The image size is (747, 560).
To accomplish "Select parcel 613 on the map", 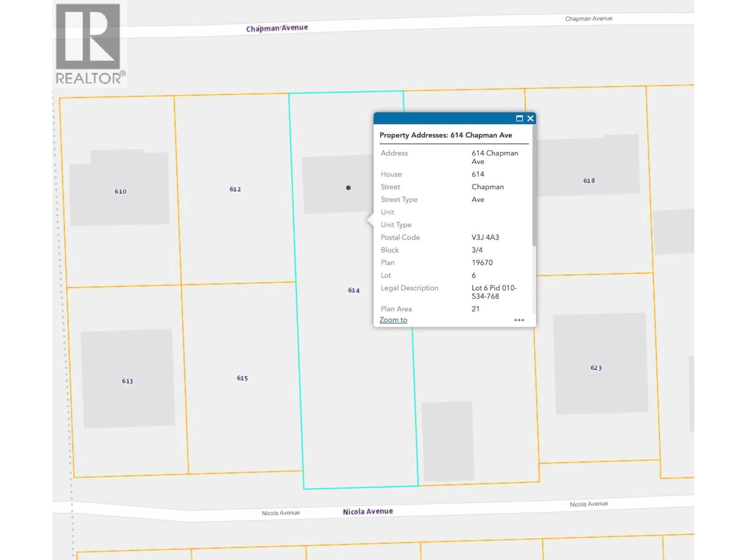I will [x=128, y=381].
